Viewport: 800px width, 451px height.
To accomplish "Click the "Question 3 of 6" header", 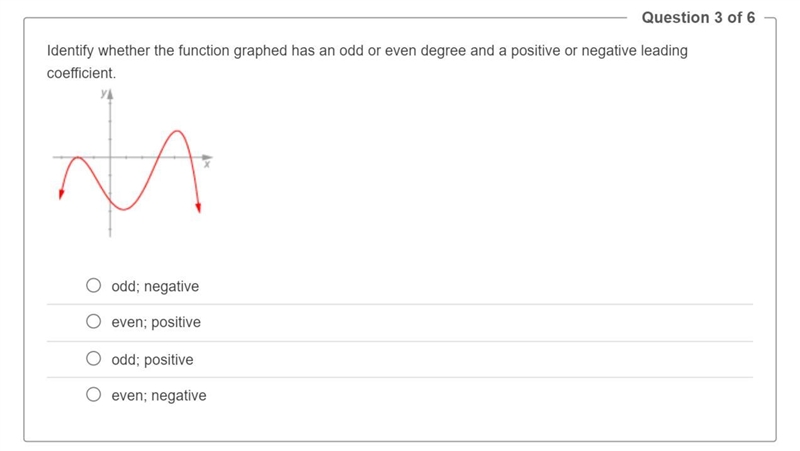I will point(698,17).
